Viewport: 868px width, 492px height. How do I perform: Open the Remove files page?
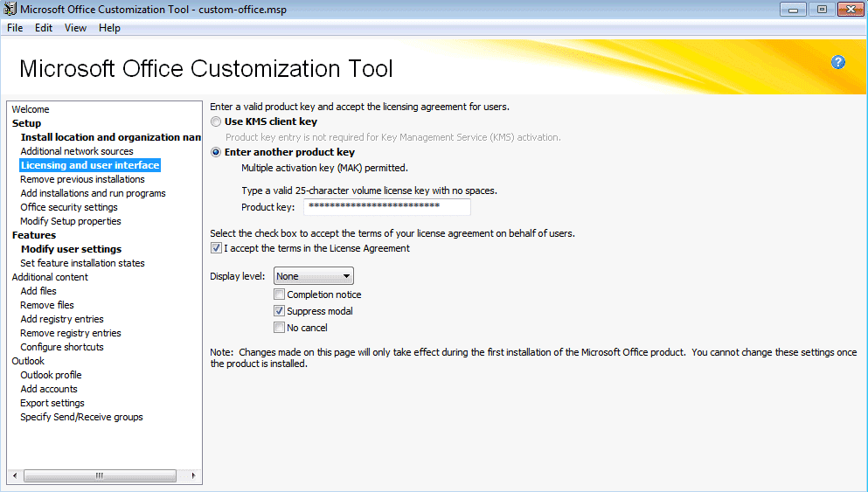[x=47, y=305]
